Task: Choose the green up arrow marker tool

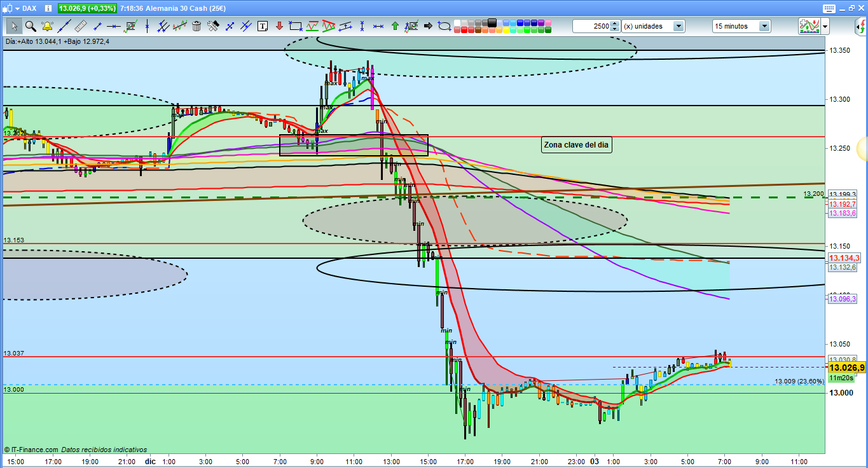Action: coord(395,26)
